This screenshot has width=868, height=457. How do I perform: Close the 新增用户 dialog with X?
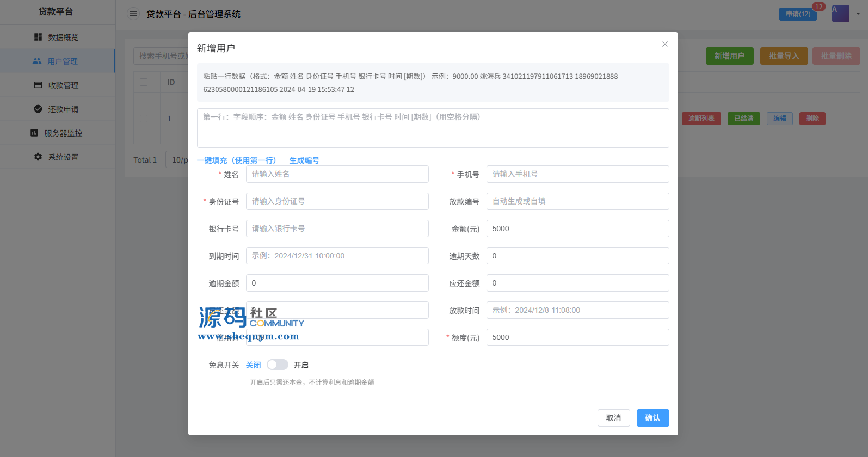pos(664,44)
